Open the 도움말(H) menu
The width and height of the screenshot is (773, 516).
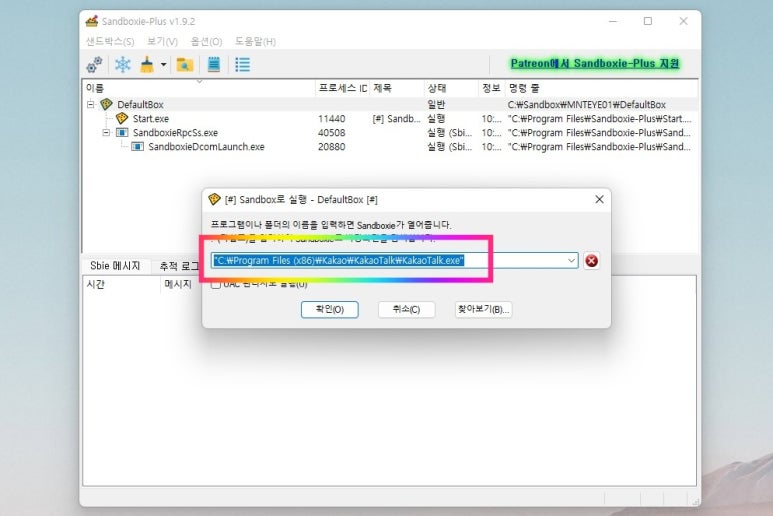tap(255, 41)
